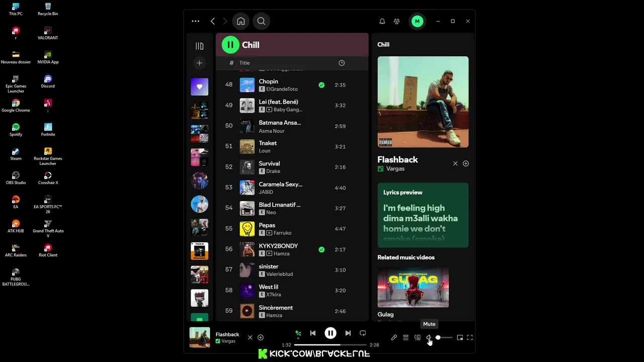Pause playback with the white center button

(x=331, y=333)
